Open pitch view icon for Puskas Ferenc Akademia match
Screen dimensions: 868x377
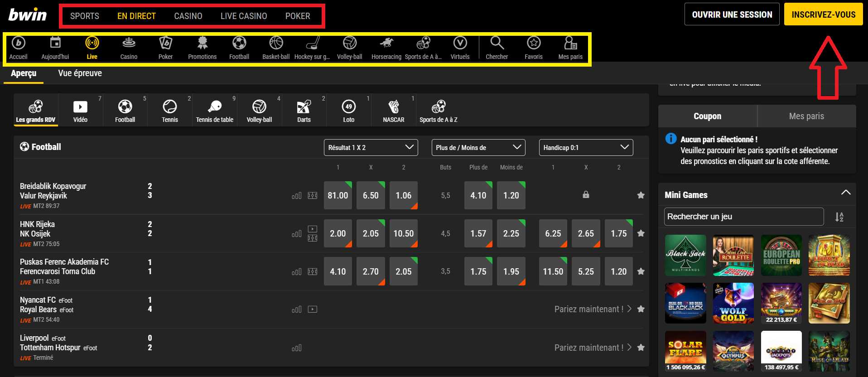313,271
